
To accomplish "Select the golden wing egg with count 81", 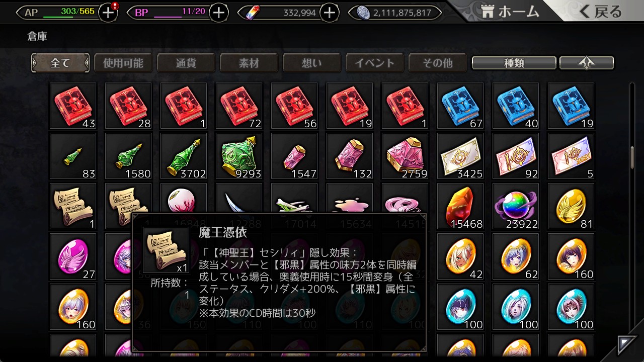I will click(571, 206).
